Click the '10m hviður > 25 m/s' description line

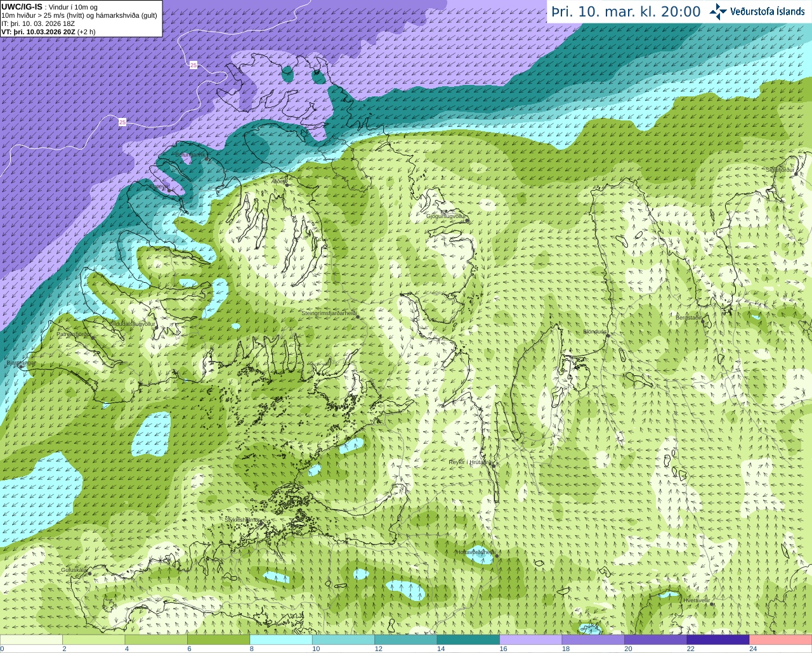tap(79, 15)
